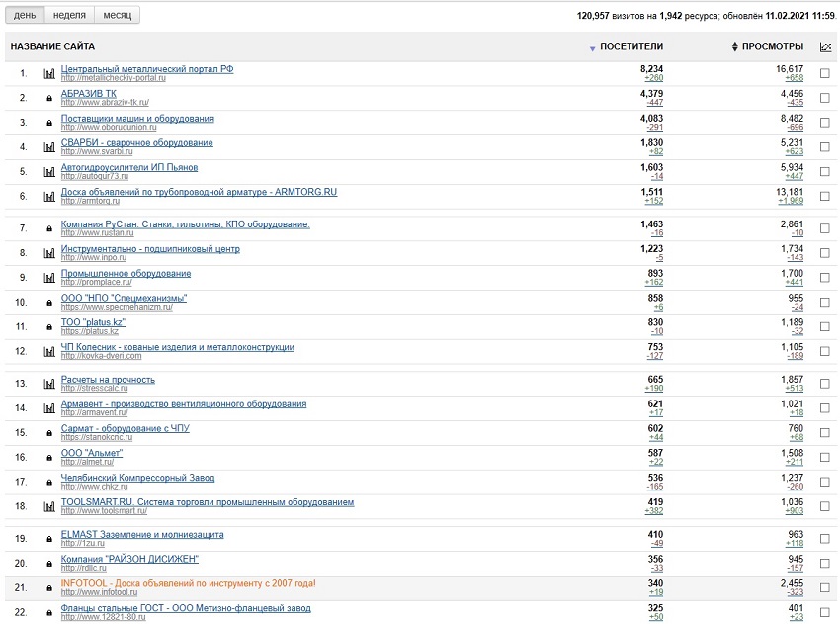Tick the checkbox for Центральный металлический портал РФ
The height and width of the screenshot is (624, 840).
(825, 73)
